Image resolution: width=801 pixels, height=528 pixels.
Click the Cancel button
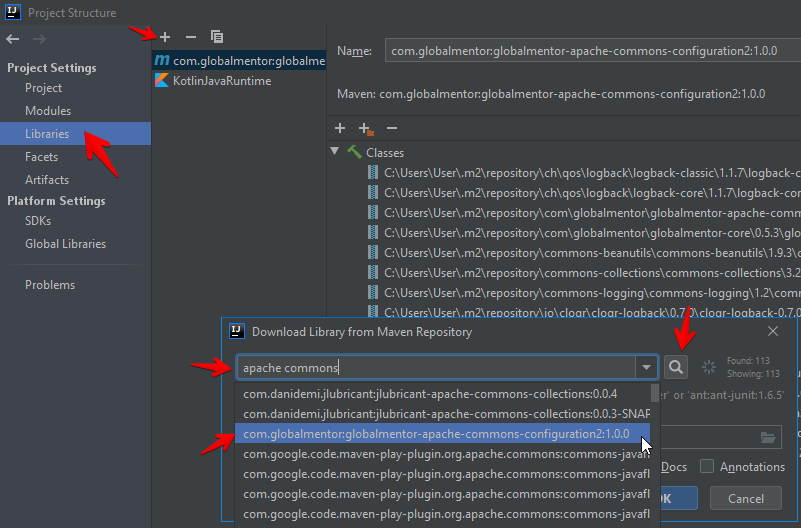(746, 498)
